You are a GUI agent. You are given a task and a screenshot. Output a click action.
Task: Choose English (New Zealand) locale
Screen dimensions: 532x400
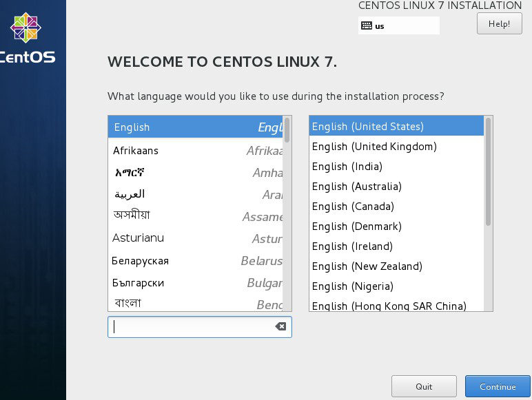coord(367,266)
